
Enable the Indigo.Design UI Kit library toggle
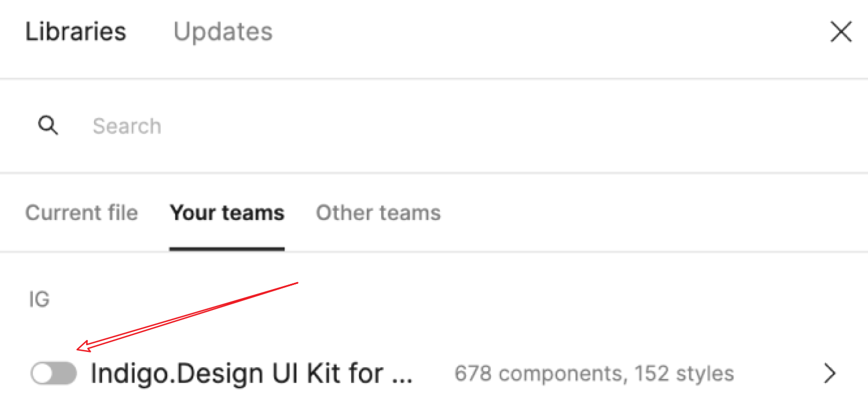(54, 374)
